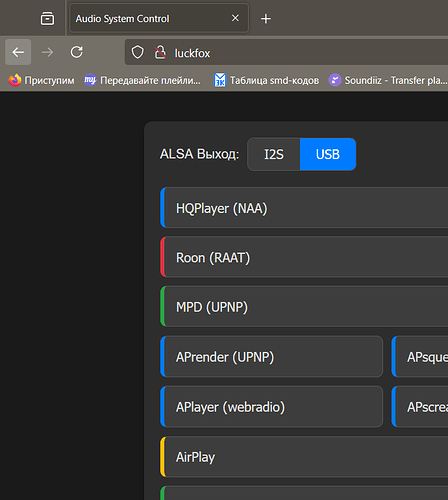The image size is (448, 500).
Task: Open the Приступим bookmark
Action: coord(41,80)
